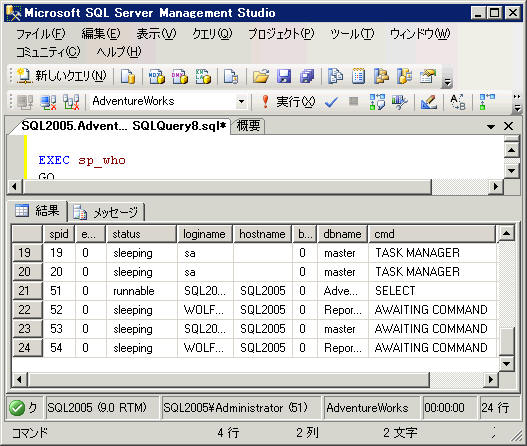Open the Community (コミュニティ) menu
Screen dimensions: 527x446
tap(48, 52)
